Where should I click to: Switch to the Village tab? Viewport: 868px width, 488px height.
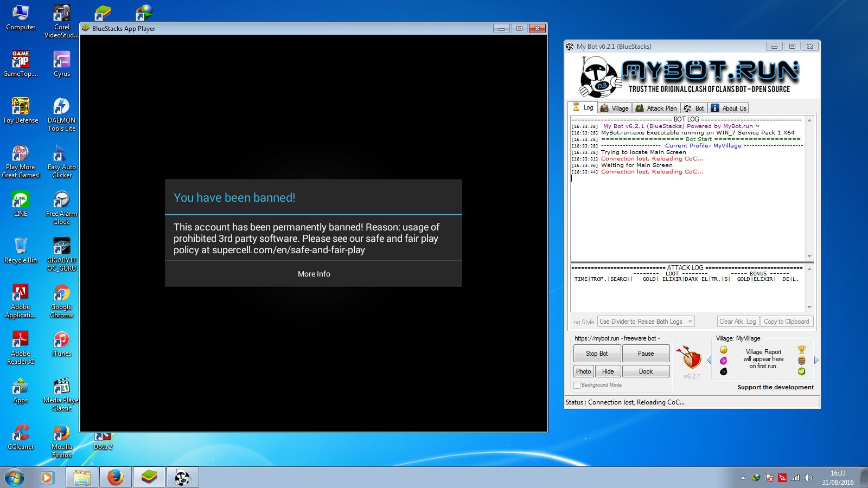coord(615,108)
